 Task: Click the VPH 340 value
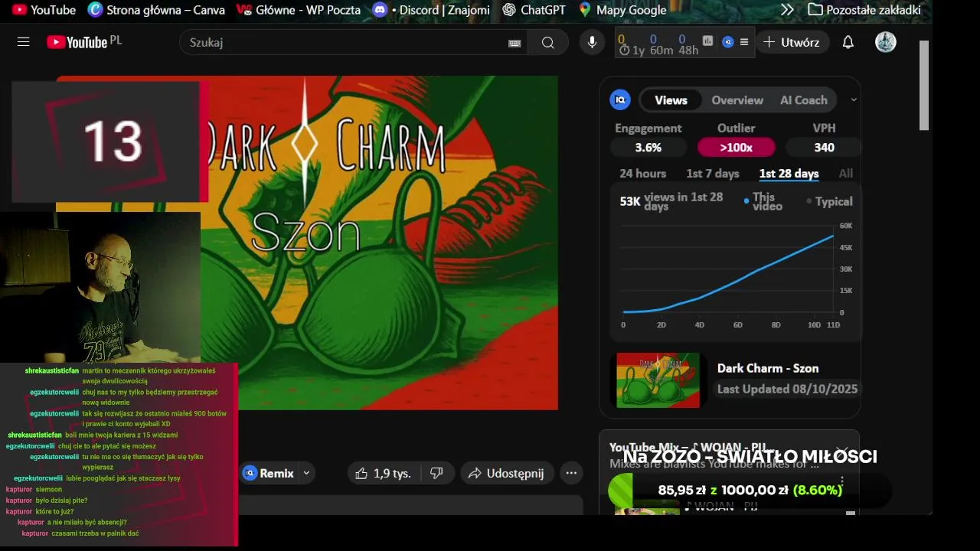[x=824, y=147]
